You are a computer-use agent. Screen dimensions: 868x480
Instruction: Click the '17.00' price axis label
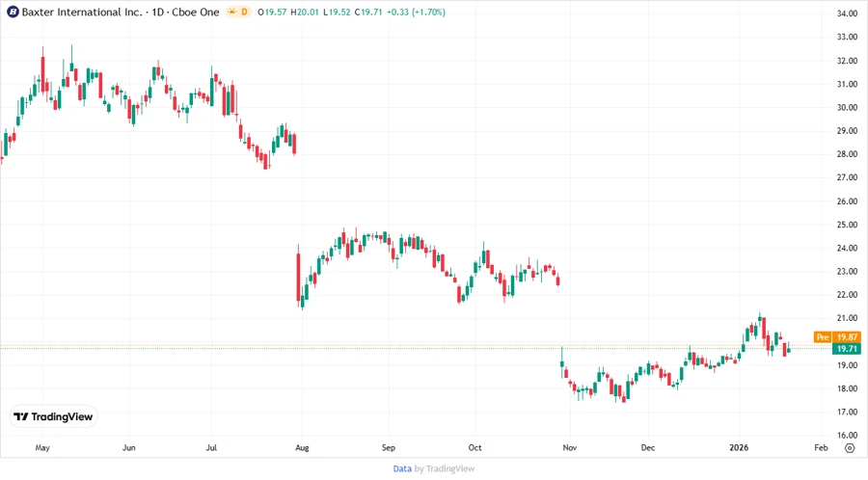847,412
